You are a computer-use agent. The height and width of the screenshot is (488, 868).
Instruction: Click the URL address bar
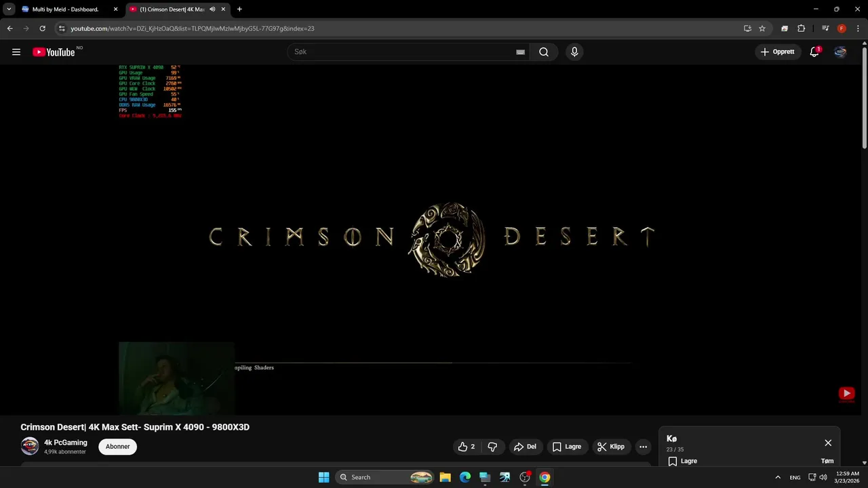click(x=400, y=28)
